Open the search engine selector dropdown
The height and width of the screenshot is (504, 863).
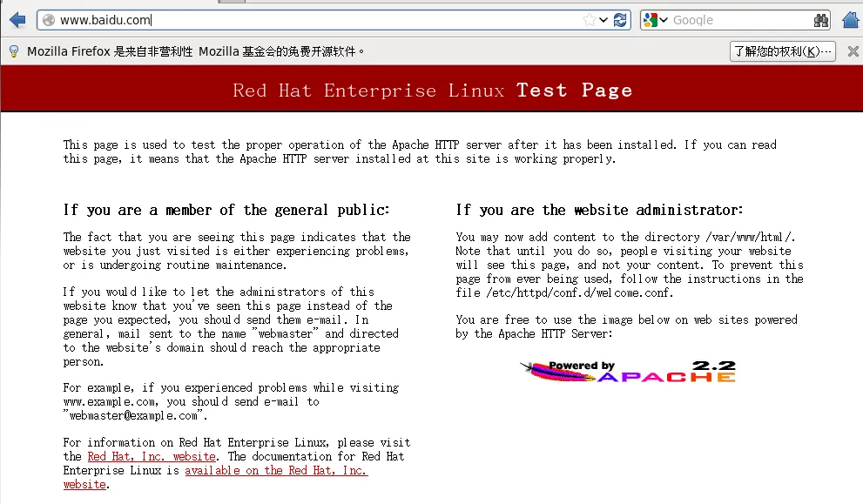[x=664, y=20]
